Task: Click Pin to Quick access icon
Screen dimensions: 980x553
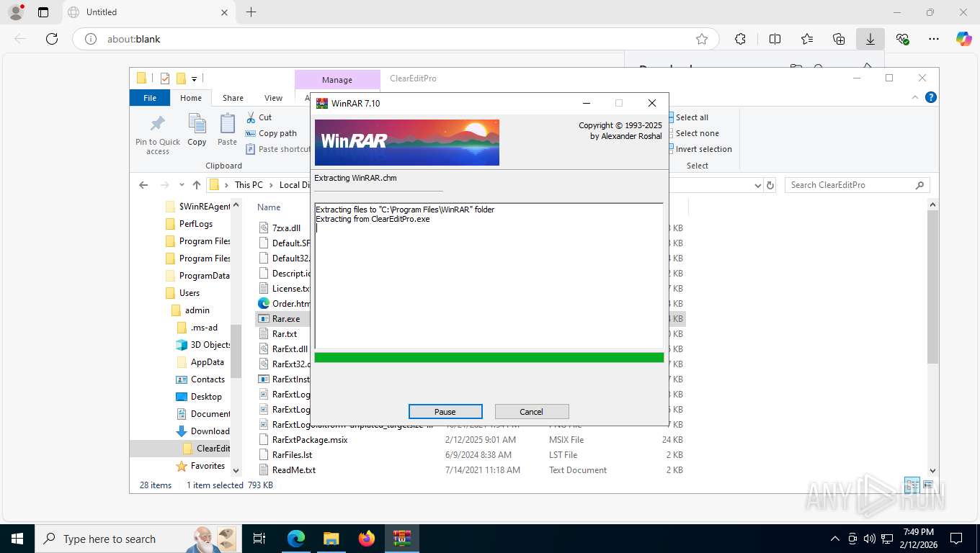Action: [158, 135]
